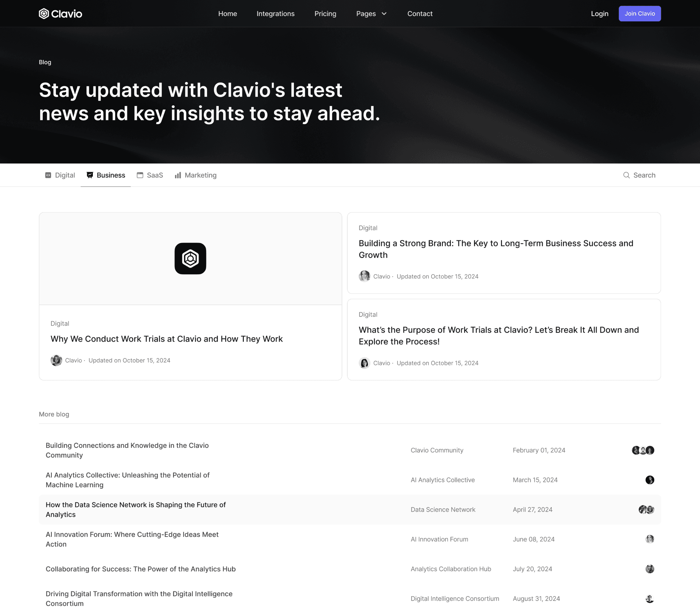Click the avatar in the AI Innovation Forum row
Screen dimensions: 700x615
click(650, 539)
